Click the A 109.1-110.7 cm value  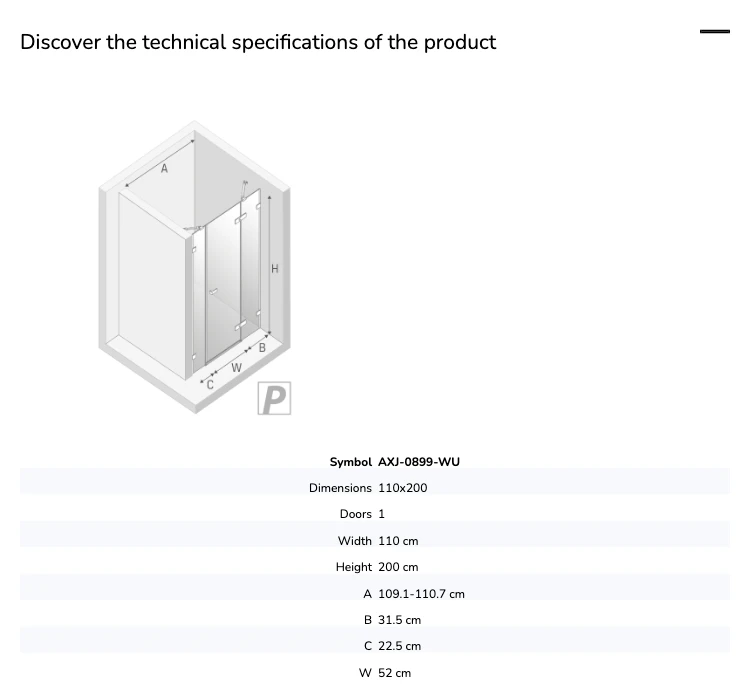tap(421, 594)
